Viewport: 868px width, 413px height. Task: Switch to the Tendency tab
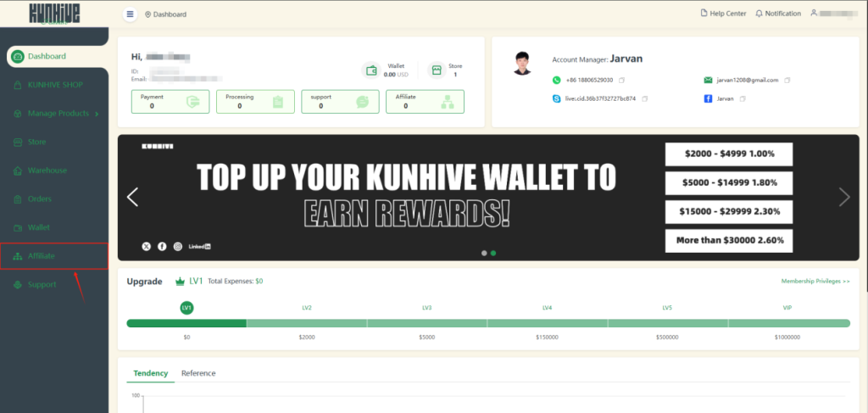pyautogui.click(x=151, y=373)
